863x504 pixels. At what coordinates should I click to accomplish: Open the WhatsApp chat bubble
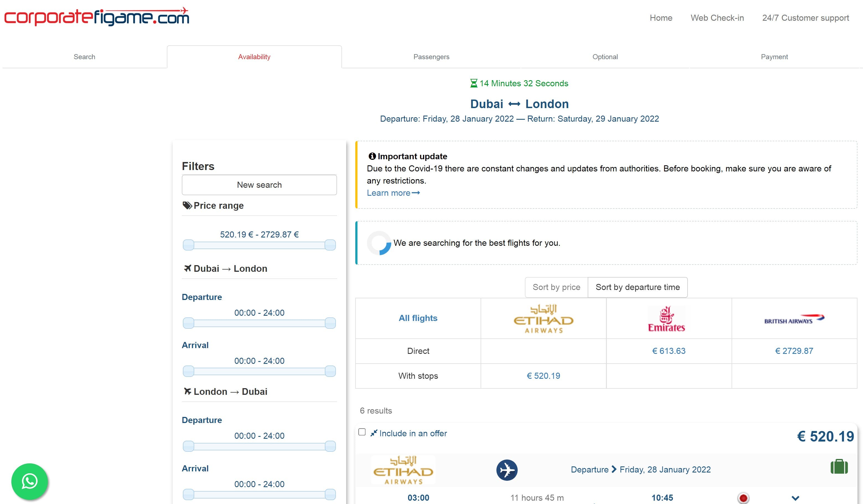click(x=29, y=481)
